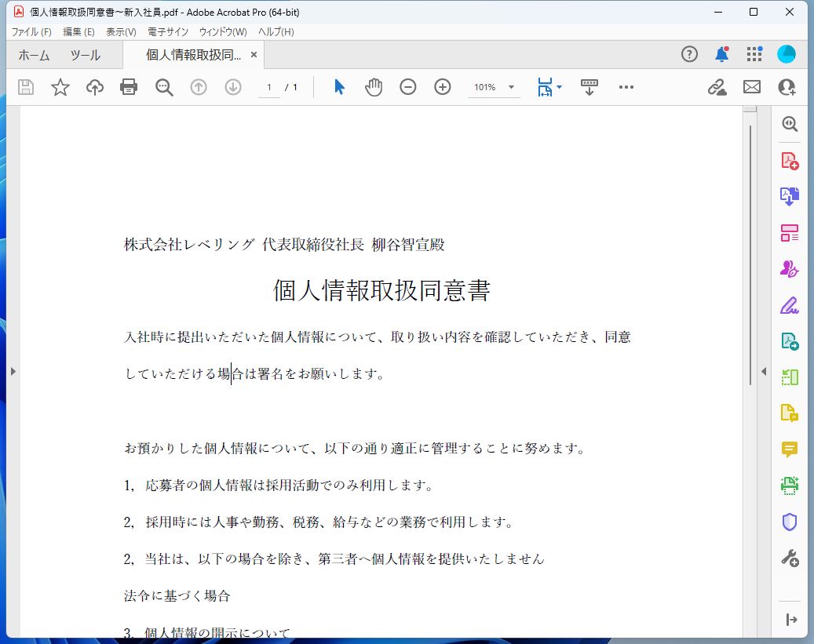Enable the selection arrow tool
The height and width of the screenshot is (644, 814).
click(339, 87)
